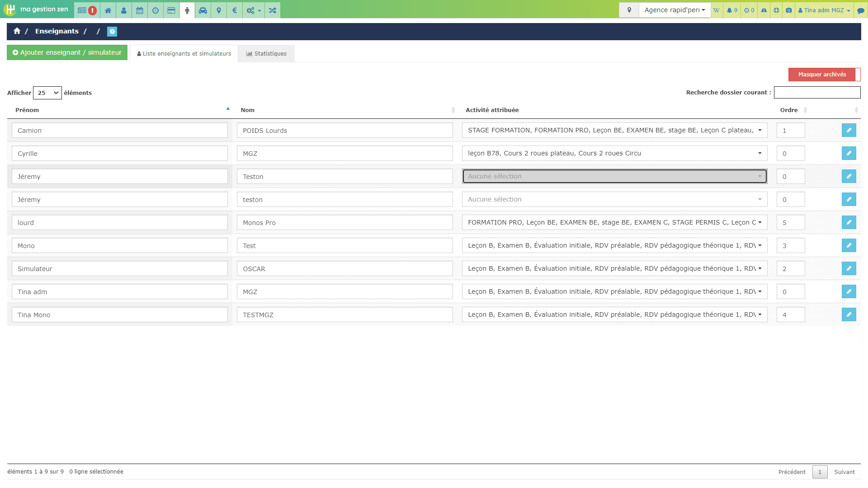This screenshot has height=488, width=868.
Task: Click the Prénom field containing Camion
Action: (120, 130)
